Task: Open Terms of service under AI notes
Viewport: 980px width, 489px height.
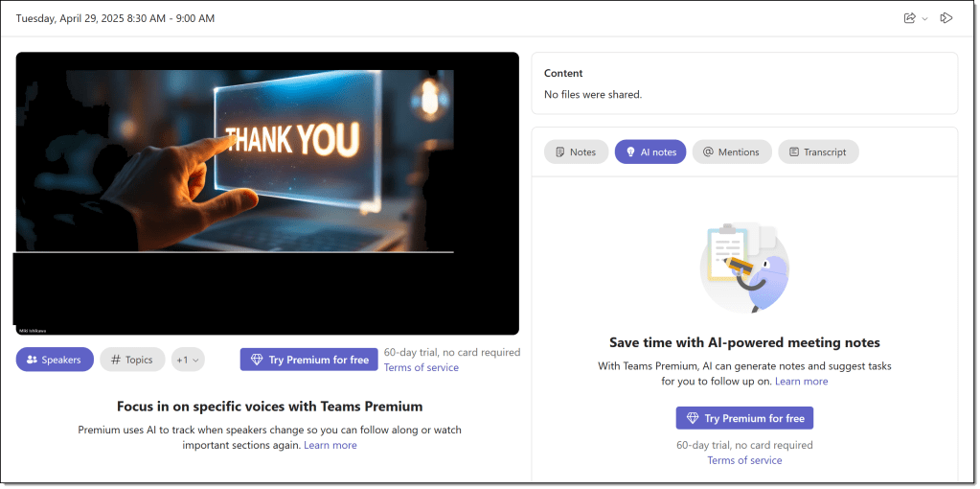Action: tap(744, 460)
